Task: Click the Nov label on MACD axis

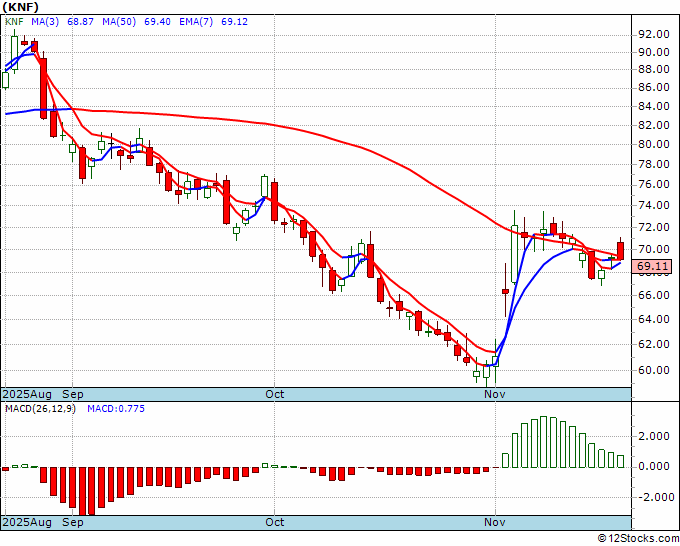Action: coord(495,522)
